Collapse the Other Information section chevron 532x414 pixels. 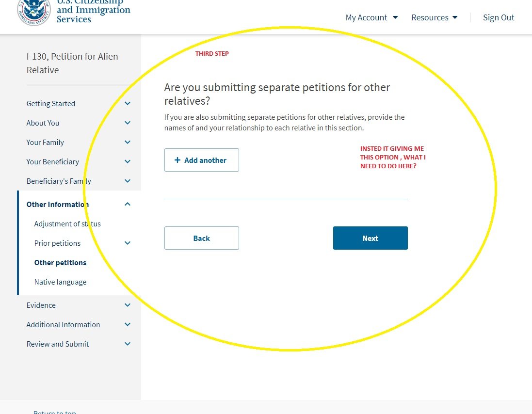(128, 204)
